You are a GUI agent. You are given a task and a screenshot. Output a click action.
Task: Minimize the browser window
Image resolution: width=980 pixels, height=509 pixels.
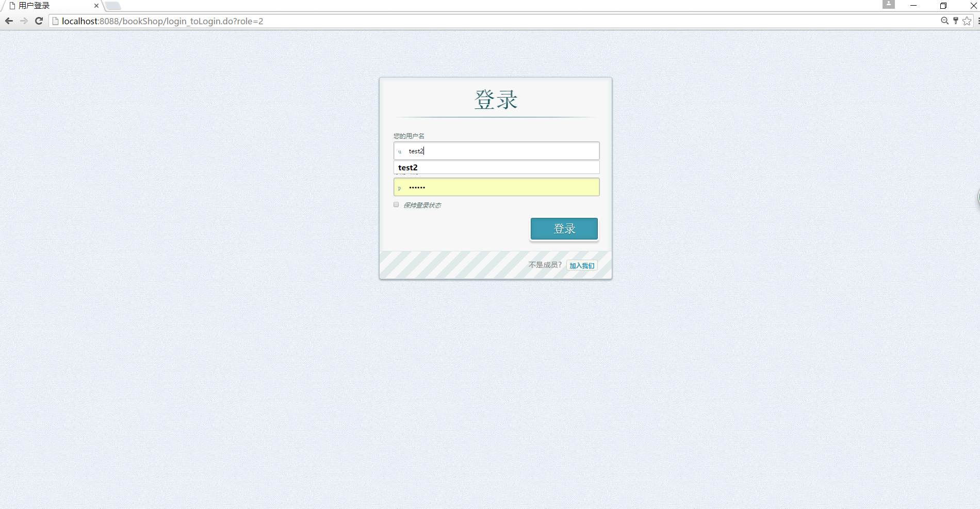(913, 5)
